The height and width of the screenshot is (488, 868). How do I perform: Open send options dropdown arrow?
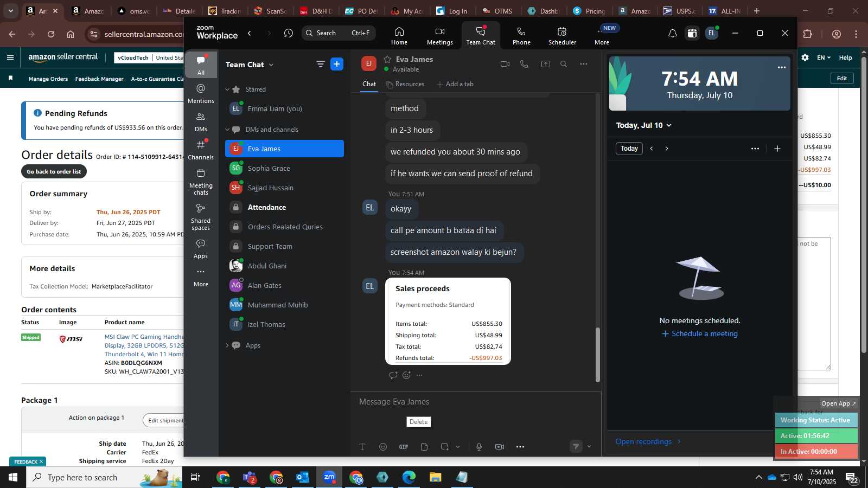click(x=589, y=447)
